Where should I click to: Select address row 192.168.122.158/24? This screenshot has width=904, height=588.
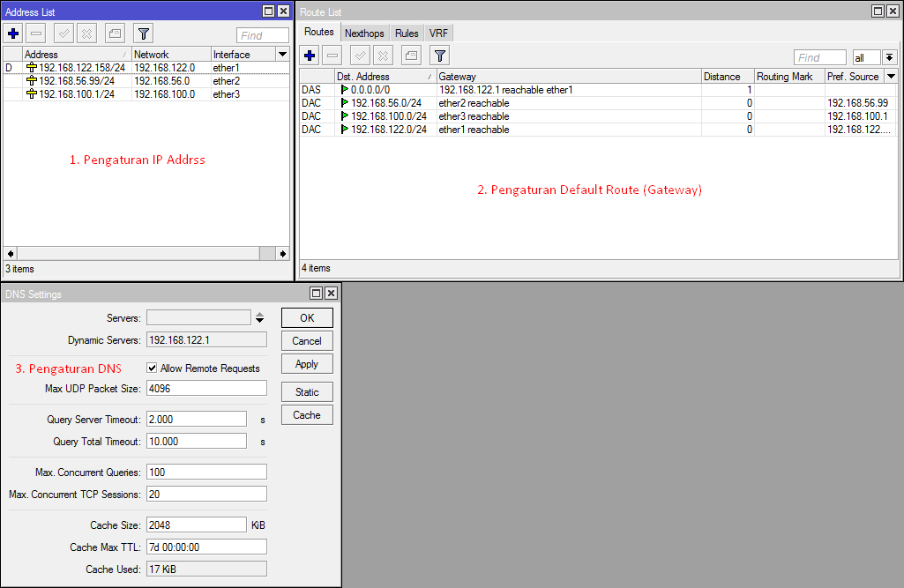[x=146, y=68]
